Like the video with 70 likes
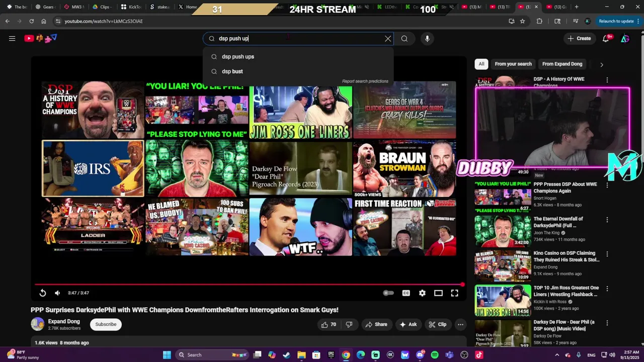 click(329, 325)
